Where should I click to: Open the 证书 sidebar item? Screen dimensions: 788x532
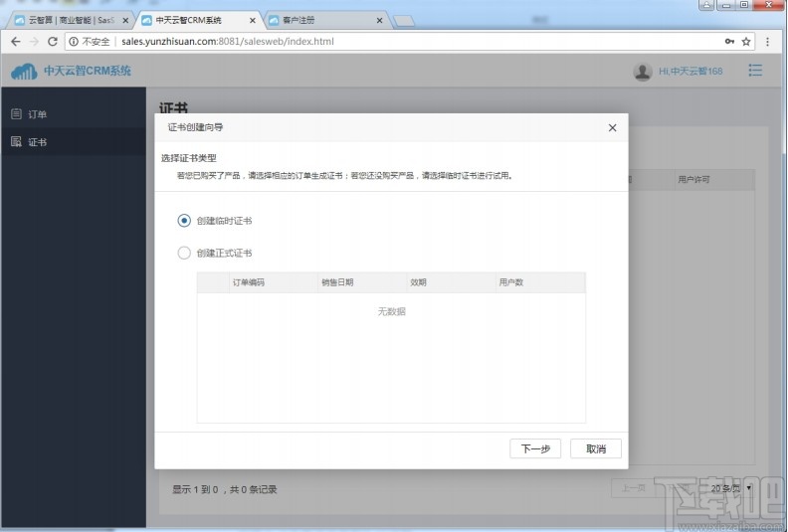[x=74, y=141]
